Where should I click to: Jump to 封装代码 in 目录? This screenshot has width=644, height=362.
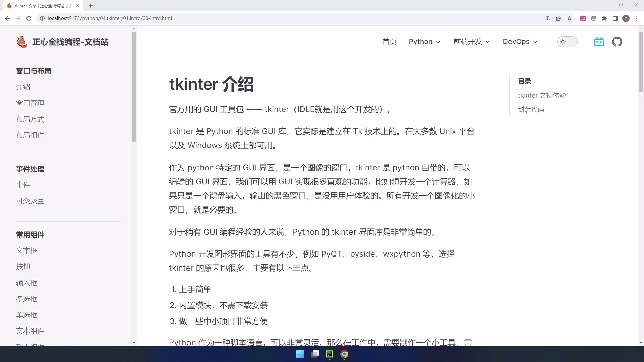(531, 109)
